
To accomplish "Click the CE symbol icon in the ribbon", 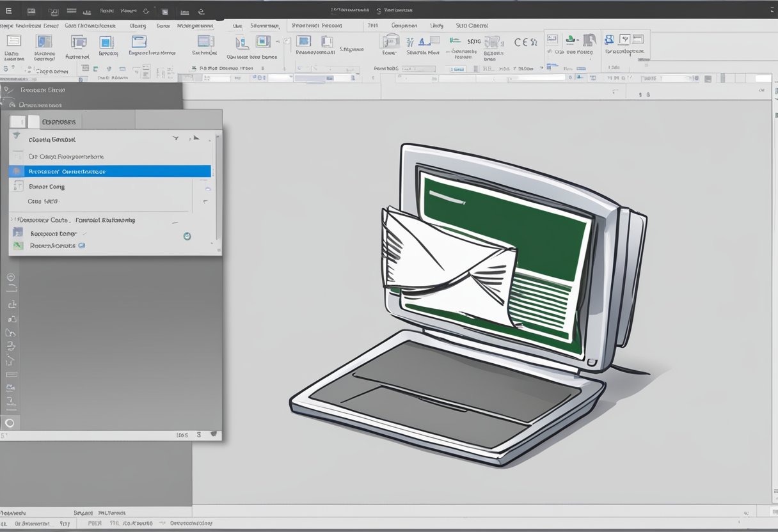I will tap(522, 42).
